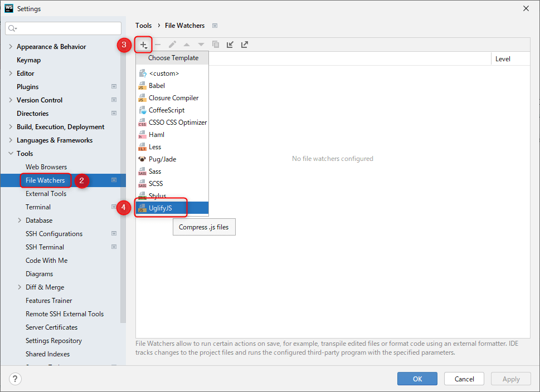540x392 pixels.
Task: Click the Level column header
Action: pos(510,59)
